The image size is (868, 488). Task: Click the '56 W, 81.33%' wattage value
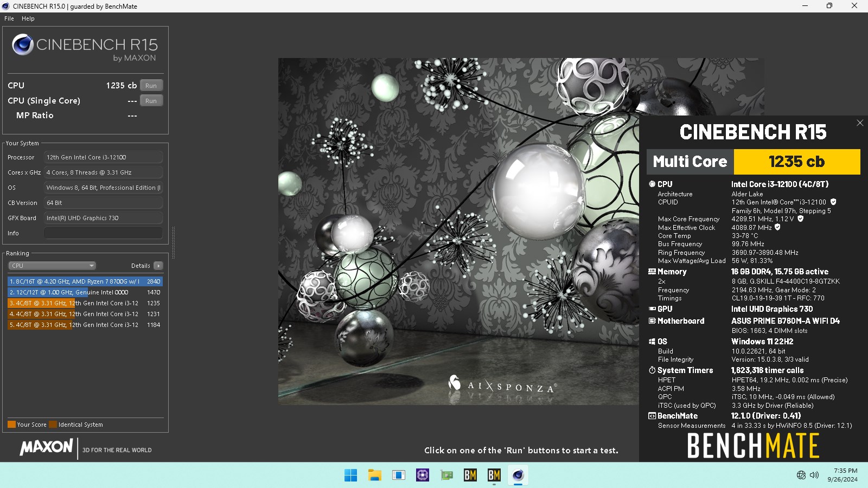point(752,261)
